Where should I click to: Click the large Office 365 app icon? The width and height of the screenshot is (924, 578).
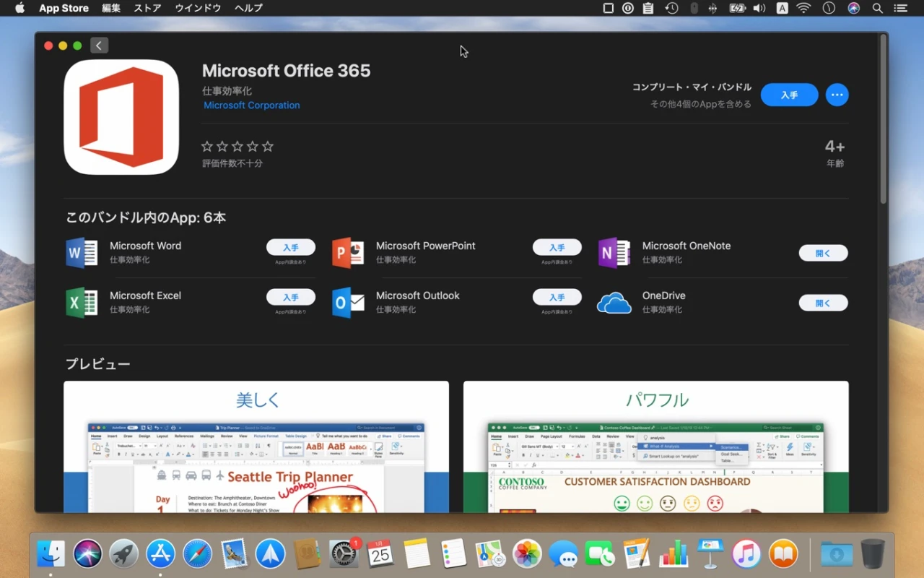click(x=121, y=116)
